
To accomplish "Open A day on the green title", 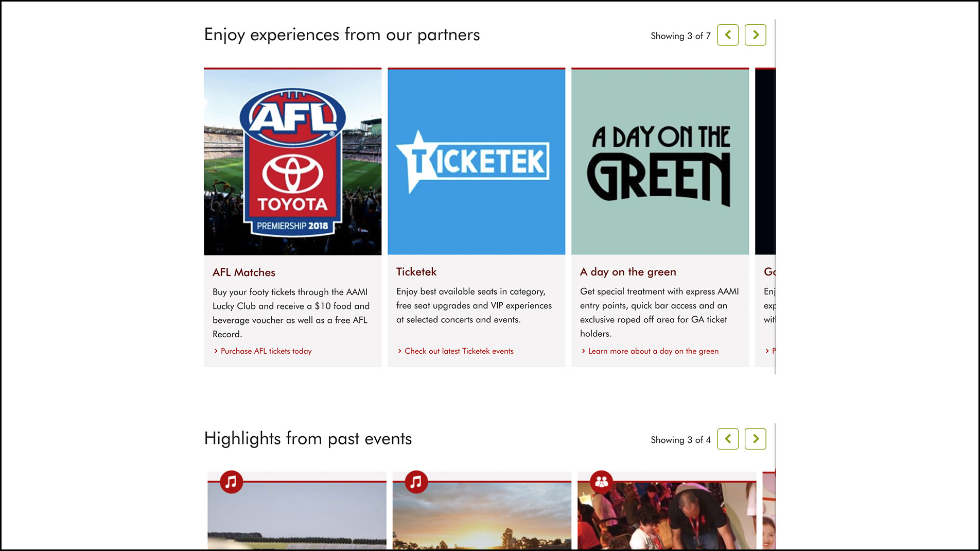I will coord(628,272).
